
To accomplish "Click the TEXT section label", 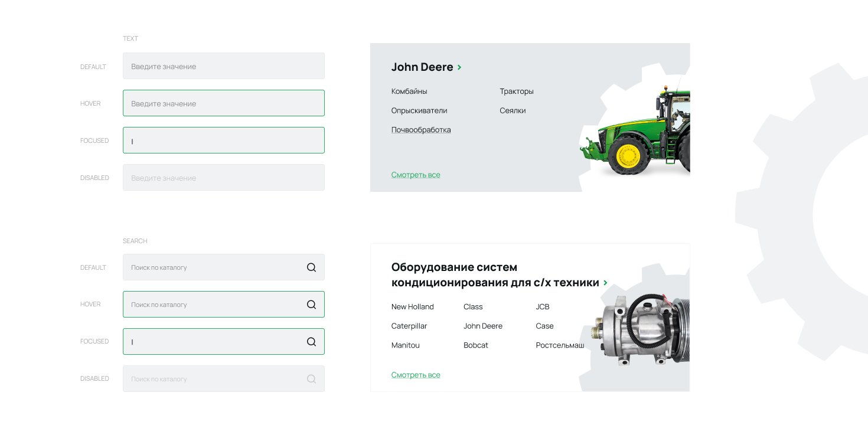I will (x=130, y=38).
